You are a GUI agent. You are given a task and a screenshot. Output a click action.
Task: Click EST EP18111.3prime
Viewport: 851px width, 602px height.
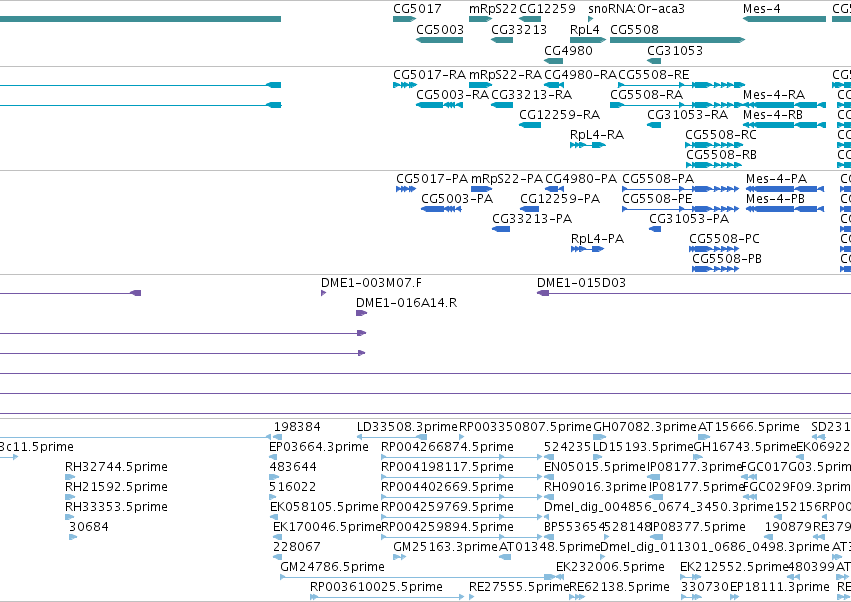click(x=779, y=587)
